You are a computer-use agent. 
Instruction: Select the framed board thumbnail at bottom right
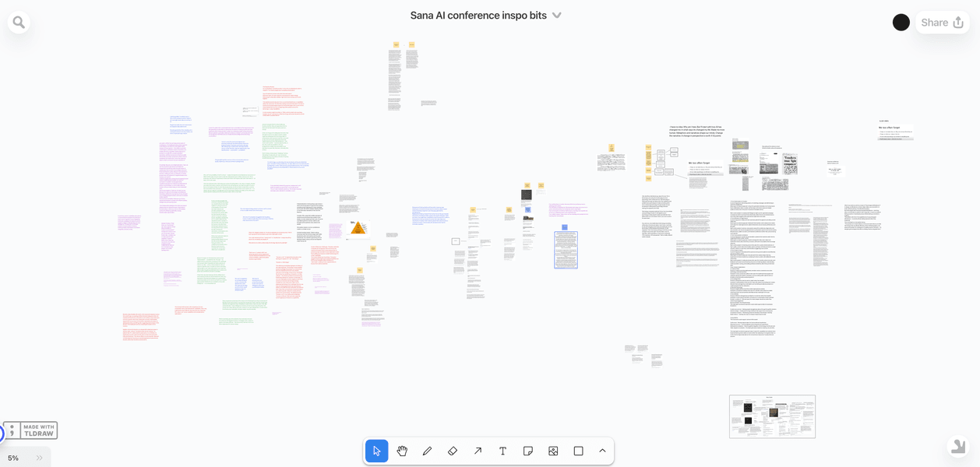click(x=772, y=416)
